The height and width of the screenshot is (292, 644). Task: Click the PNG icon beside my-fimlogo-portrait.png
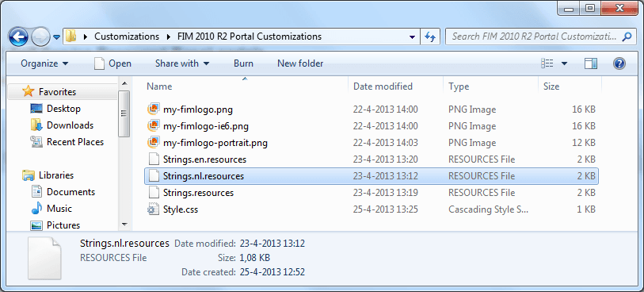(153, 143)
